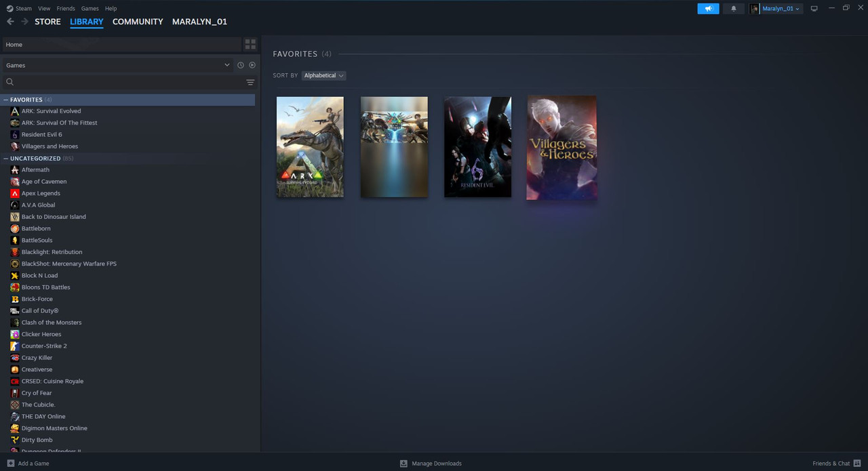Switch to Big Picture mode icon
Screen dimensions: 868x471
click(x=814, y=9)
